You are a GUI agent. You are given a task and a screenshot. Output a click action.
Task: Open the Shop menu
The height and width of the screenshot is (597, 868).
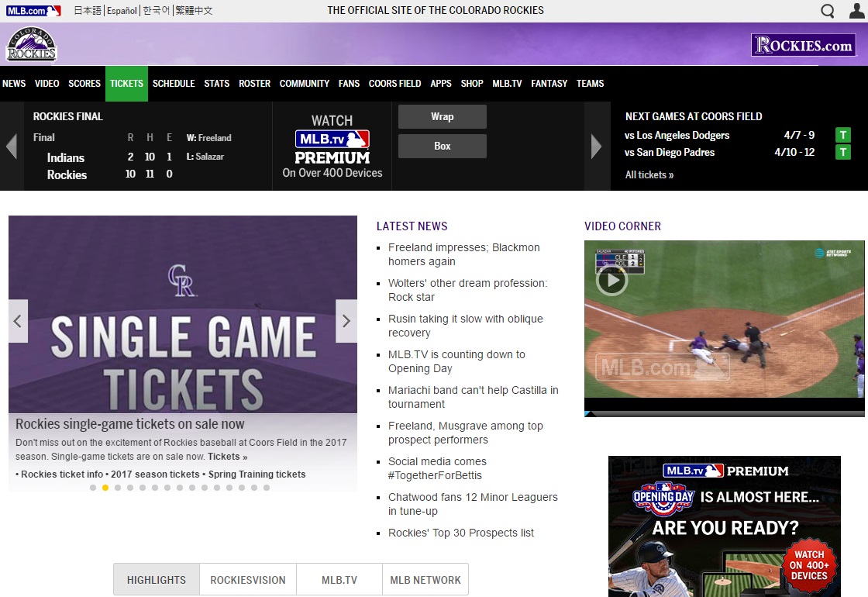[472, 84]
